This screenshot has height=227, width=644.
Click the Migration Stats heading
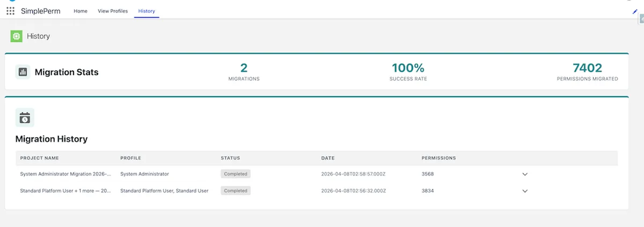tap(67, 72)
